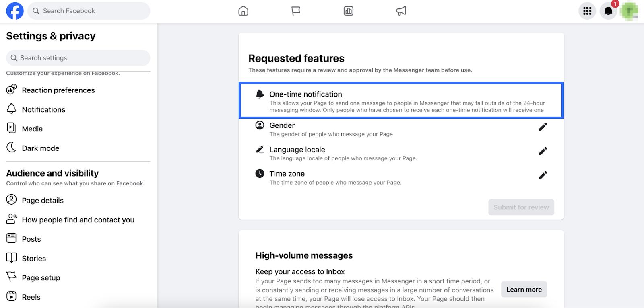Go to Page details settings
The image size is (644, 308).
click(43, 200)
